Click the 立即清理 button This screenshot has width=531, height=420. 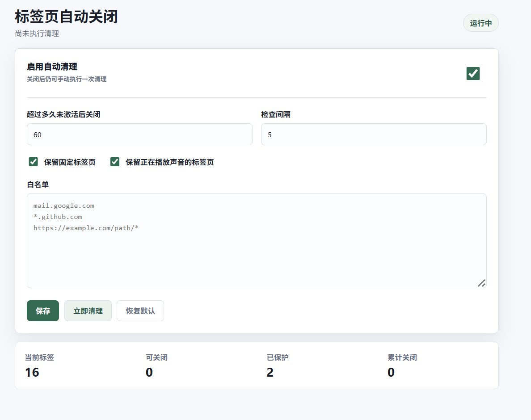(88, 311)
